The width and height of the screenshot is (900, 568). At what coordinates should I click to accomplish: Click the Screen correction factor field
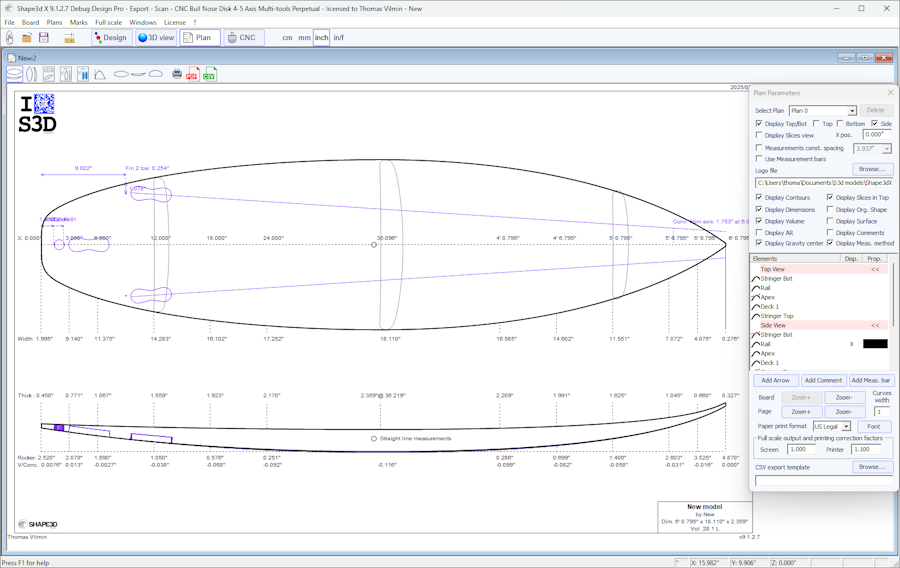pyautogui.click(x=801, y=449)
